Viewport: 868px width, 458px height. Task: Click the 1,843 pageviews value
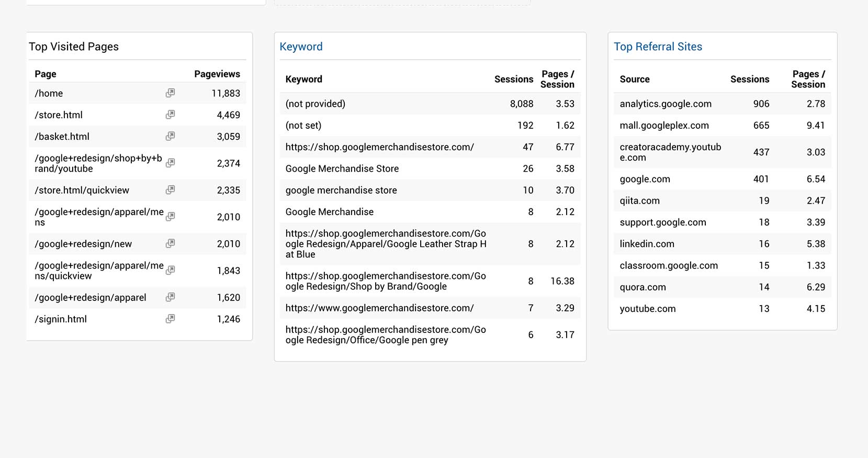(x=228, y=271)
